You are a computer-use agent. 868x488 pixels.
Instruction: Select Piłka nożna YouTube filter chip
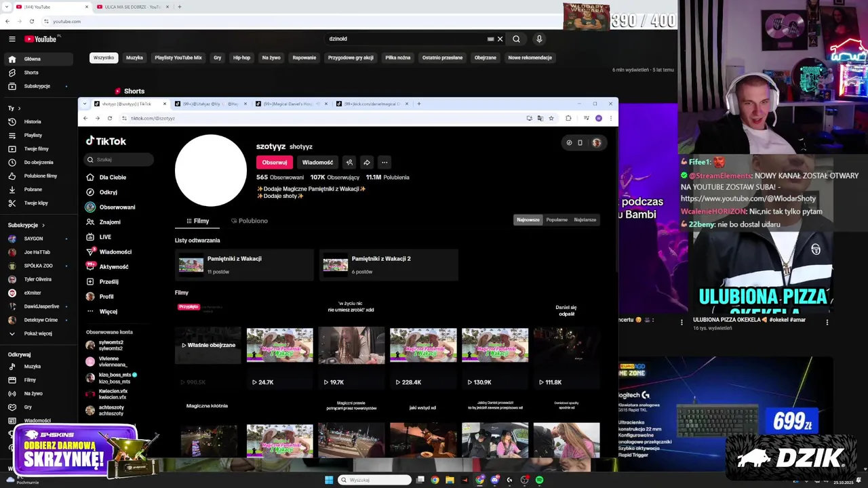[x=398, y=58]
